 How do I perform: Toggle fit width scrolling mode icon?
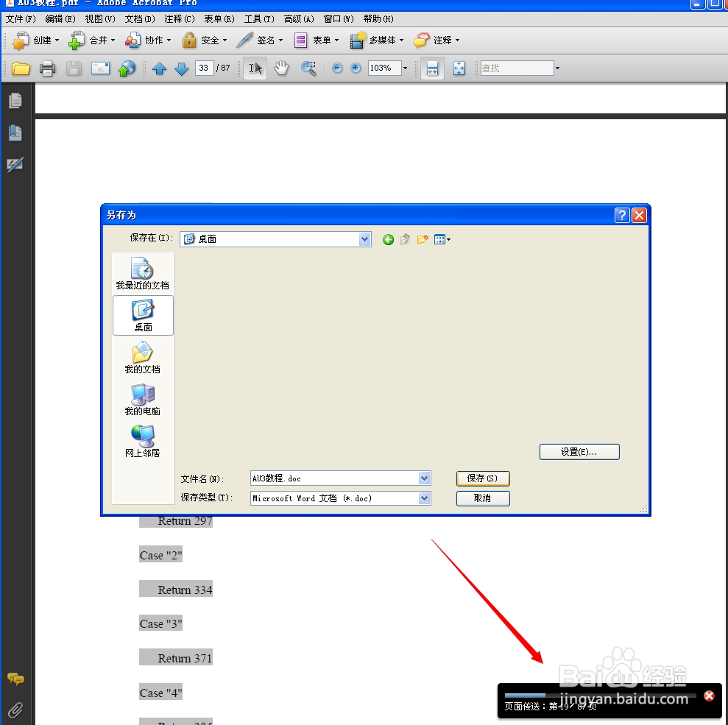point(432,68)
